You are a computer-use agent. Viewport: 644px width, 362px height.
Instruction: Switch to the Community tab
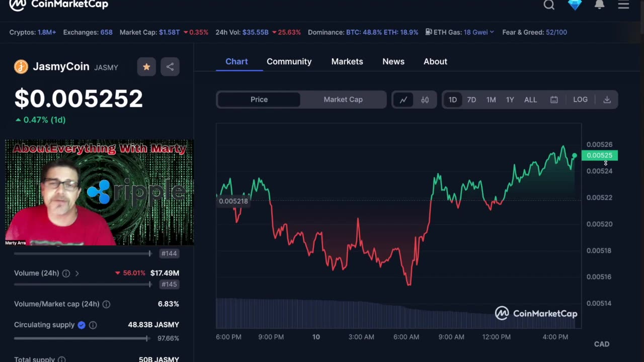[x=289, y=61]
